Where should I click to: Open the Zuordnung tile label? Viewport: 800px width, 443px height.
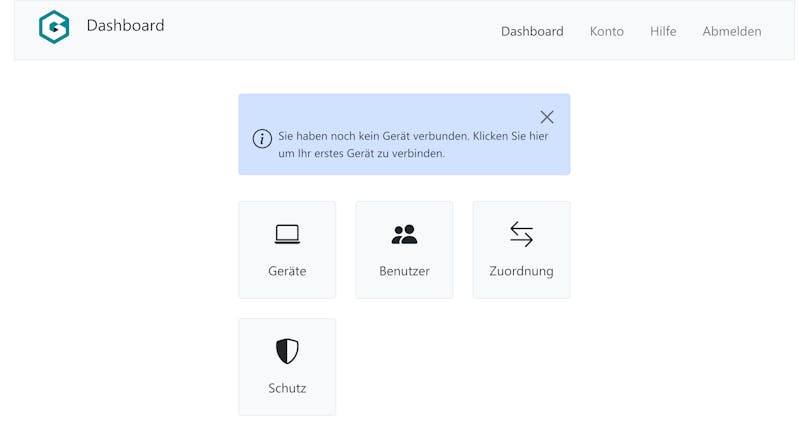click(521, 271)
